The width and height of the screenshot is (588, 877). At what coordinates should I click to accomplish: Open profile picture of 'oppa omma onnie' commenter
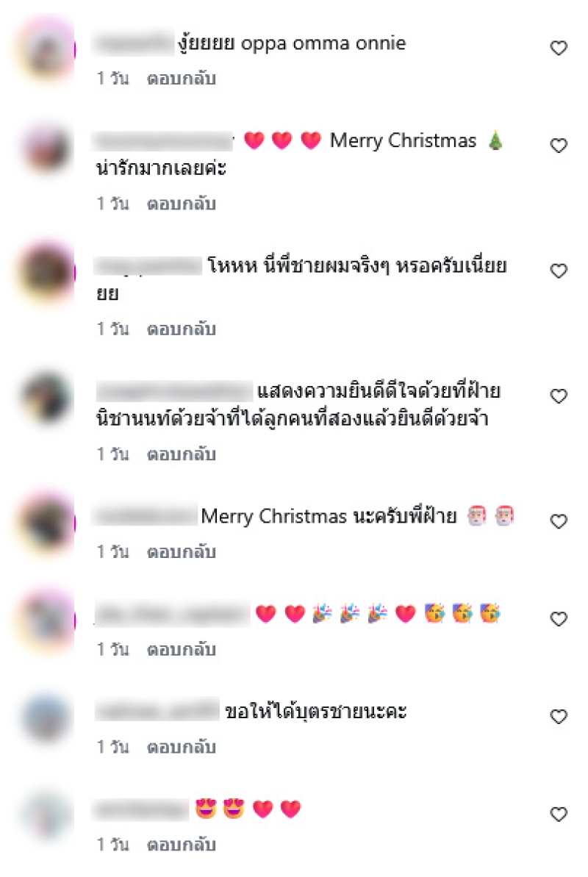(x=47, y=50)
